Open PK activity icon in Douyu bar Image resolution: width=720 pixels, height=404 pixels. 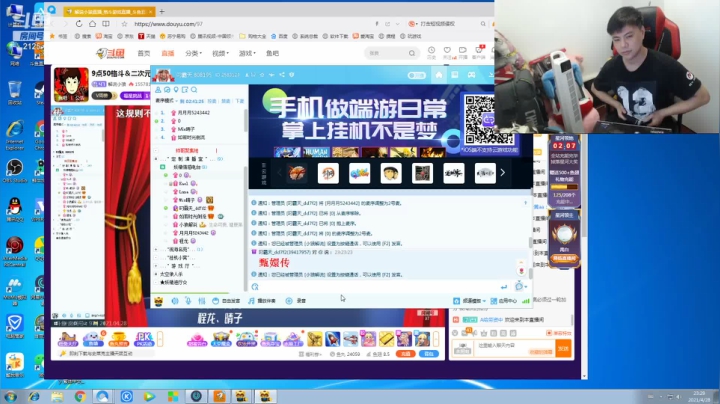pyautogui.click(x=144, y=339)
